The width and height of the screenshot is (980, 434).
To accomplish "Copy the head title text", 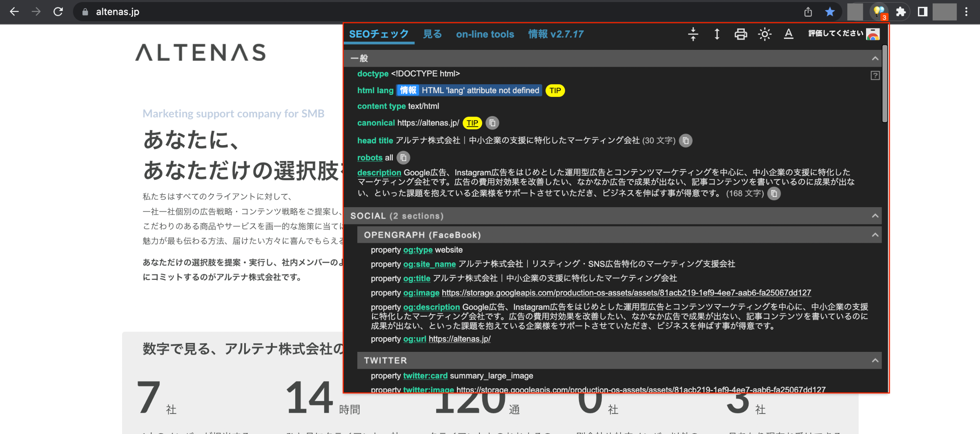I will coord(686,141).
